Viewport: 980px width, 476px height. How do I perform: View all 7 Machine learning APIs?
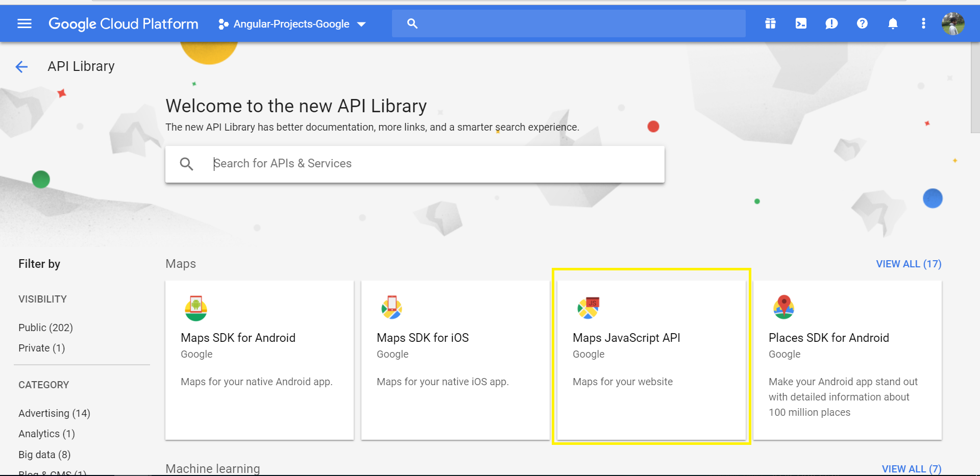pos(912,469)
